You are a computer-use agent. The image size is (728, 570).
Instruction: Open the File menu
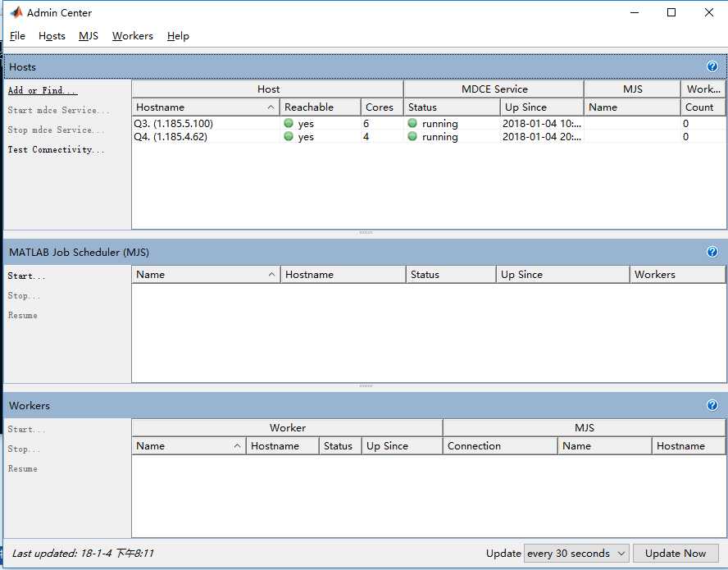[17, 36]
